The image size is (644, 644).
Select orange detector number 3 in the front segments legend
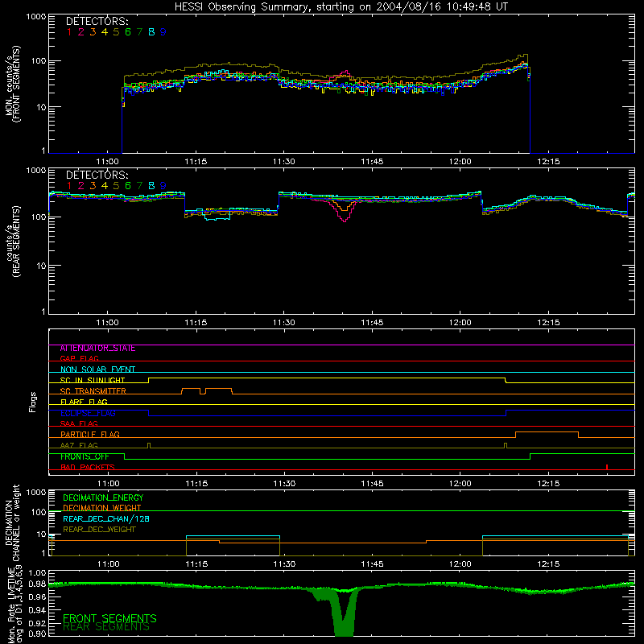[93, 32]
